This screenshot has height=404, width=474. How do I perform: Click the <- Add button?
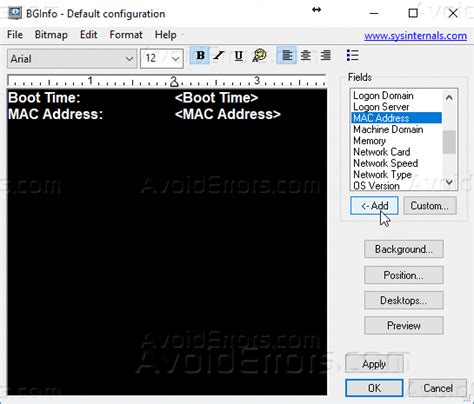pyautogui.click(x=374, y=206)
